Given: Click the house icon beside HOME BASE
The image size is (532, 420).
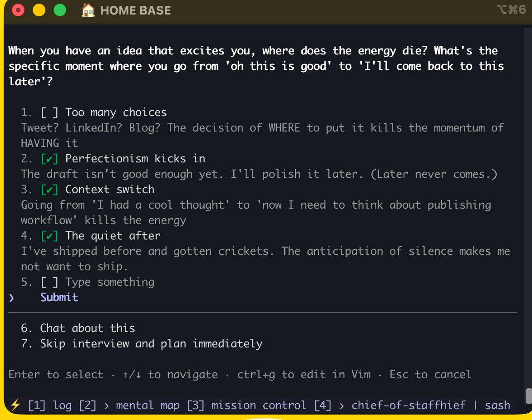Looking at the screenshot, I should tap(88, 10).
